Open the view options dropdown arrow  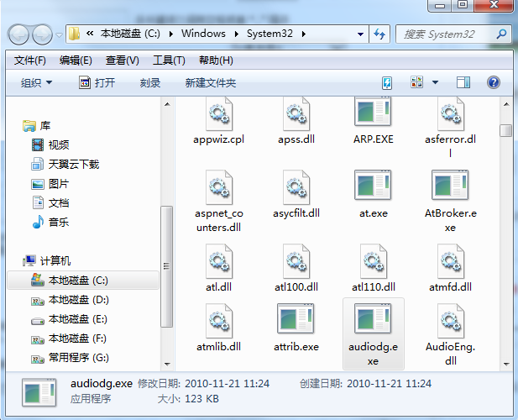coord(436,82)
